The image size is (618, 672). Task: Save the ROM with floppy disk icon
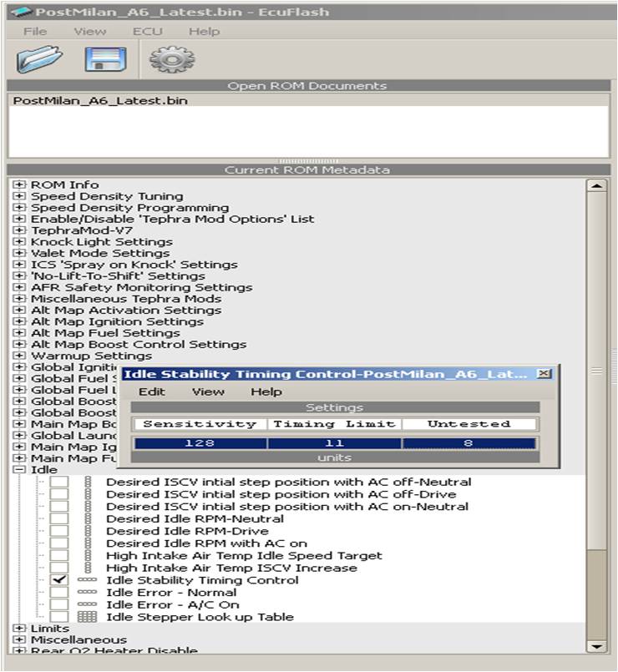(x=105, y=58)
